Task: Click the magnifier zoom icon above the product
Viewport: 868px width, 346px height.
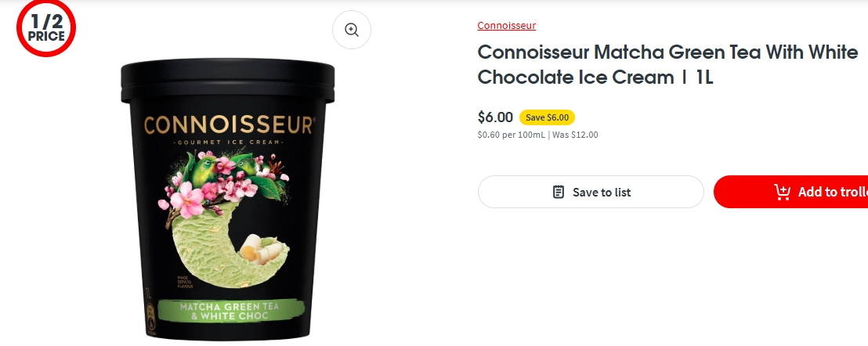Action: pos(352,30)
